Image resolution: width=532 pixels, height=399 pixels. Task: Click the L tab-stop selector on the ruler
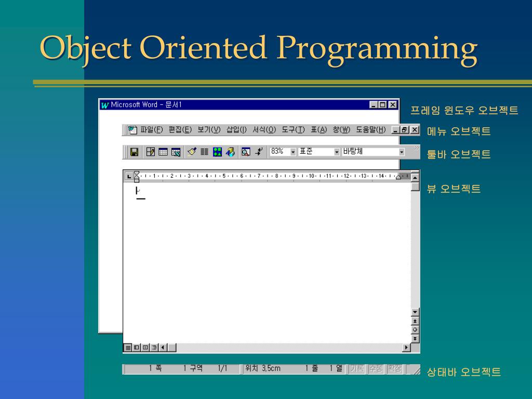(x=129, y=177)
